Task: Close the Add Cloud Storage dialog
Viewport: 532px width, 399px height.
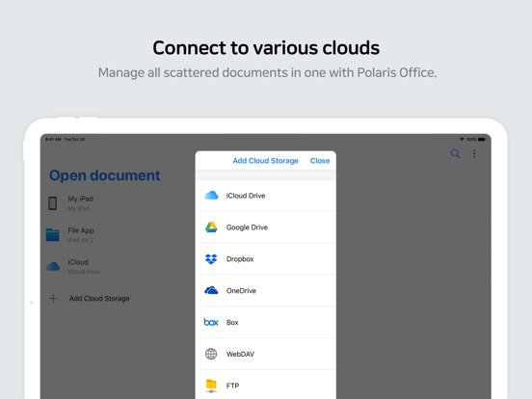Action: pos(320,161)
